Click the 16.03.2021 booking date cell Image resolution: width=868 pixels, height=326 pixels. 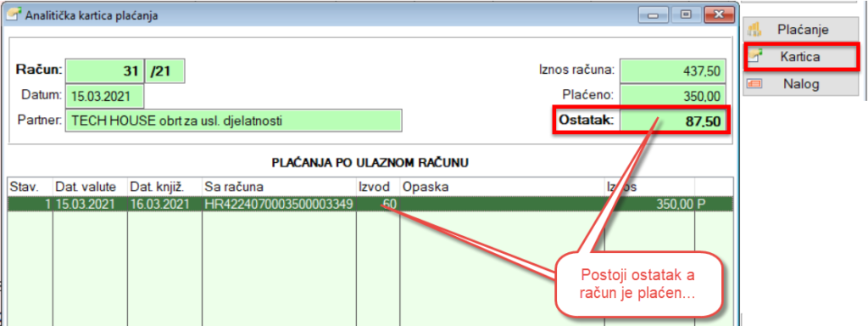[x=165, y=204]
